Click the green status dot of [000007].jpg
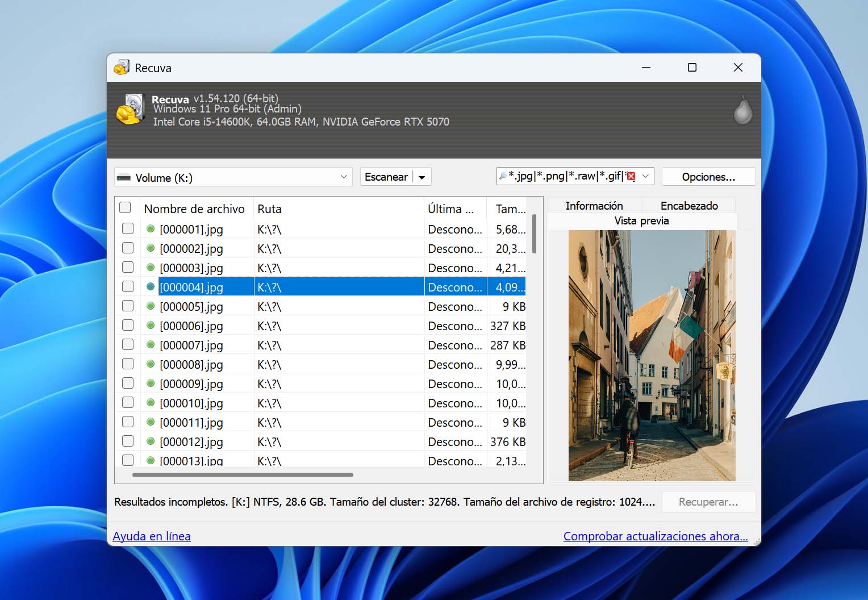This screenshot has width=868, height=600. coord(151,345)
